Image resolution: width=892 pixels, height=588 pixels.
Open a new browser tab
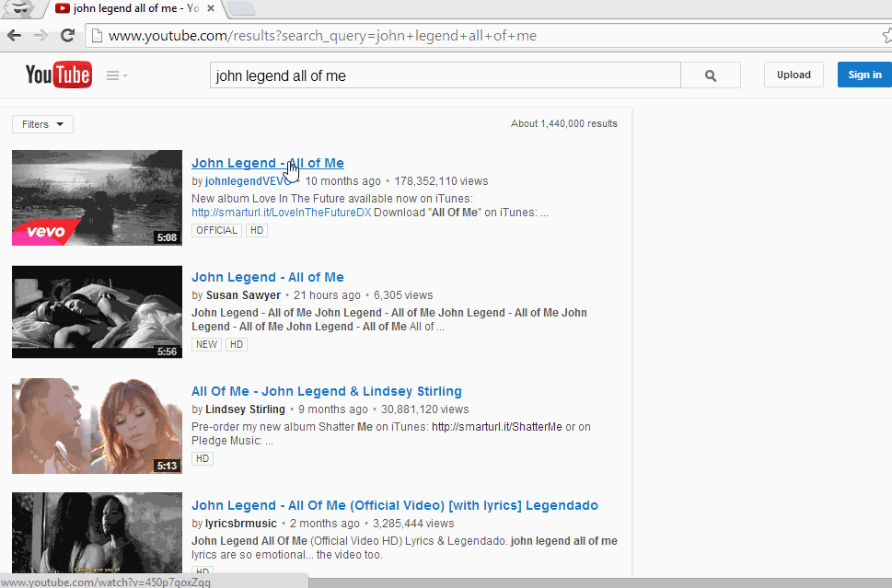(240, 8)
